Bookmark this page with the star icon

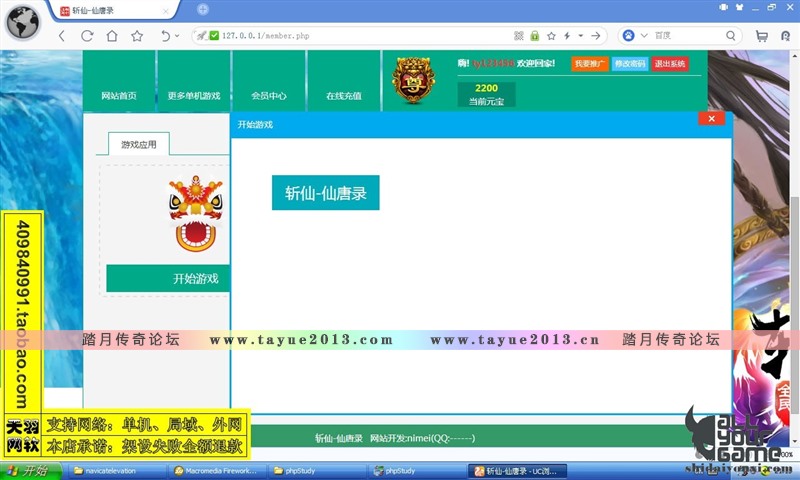(x=137, y=36)
